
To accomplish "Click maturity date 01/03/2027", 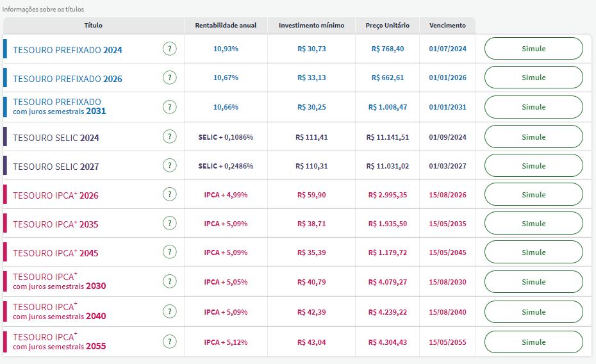I will [x=448, y=166].
